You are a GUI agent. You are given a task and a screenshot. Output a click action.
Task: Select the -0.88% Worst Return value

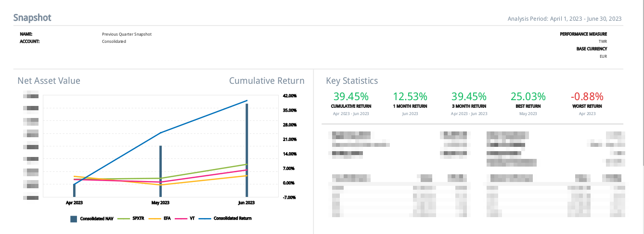[x=587, y=97]
